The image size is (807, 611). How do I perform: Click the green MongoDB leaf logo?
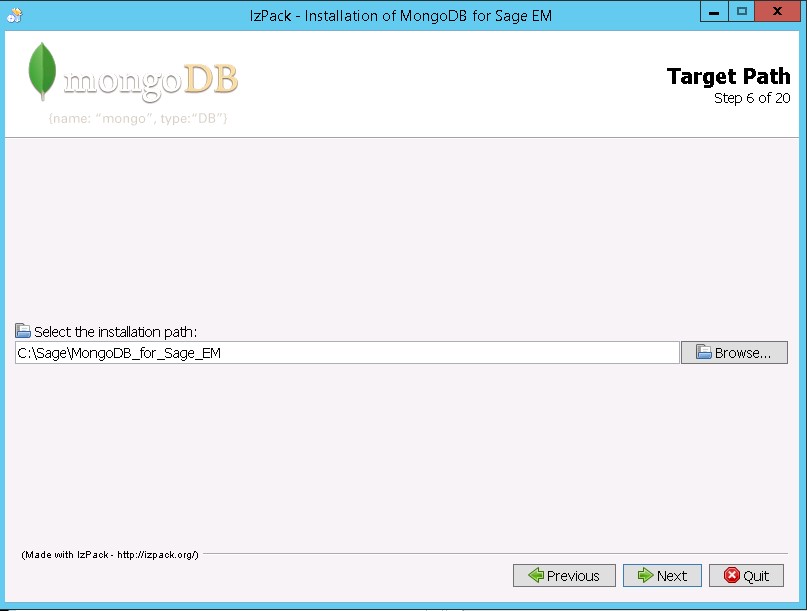42,72
